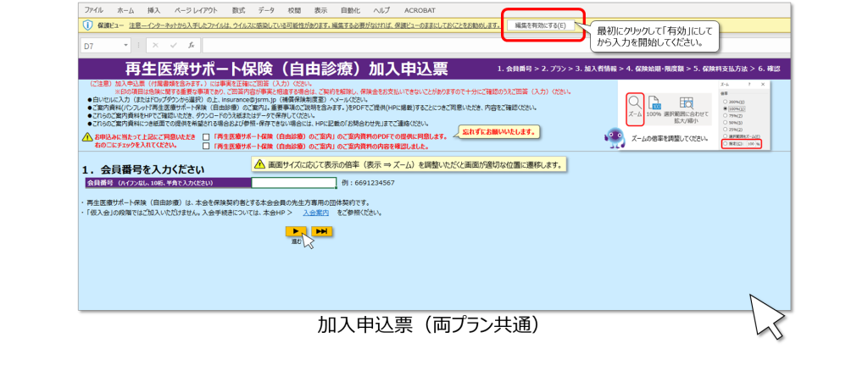Open the ヘルプ tab
868x382 pixels.
point(381,10)
